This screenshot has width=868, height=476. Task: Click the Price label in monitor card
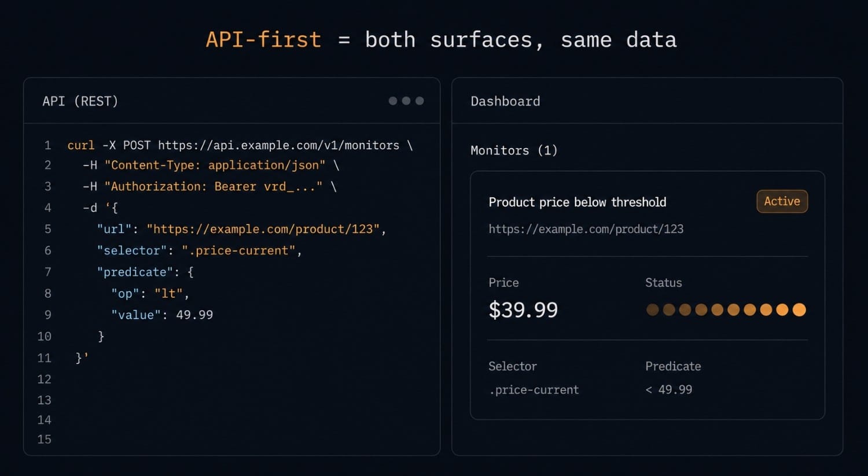point(503,283)
